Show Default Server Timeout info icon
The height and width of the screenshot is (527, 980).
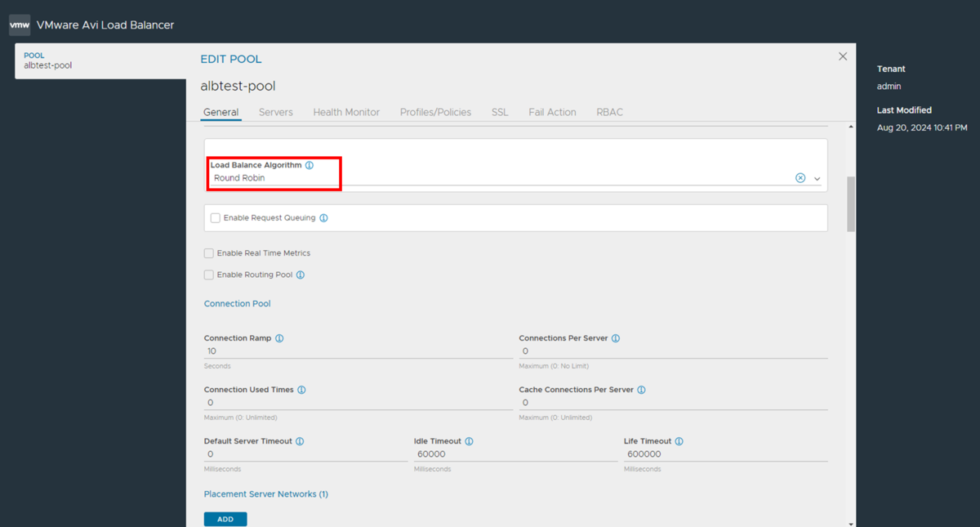[x=300, y=441]
